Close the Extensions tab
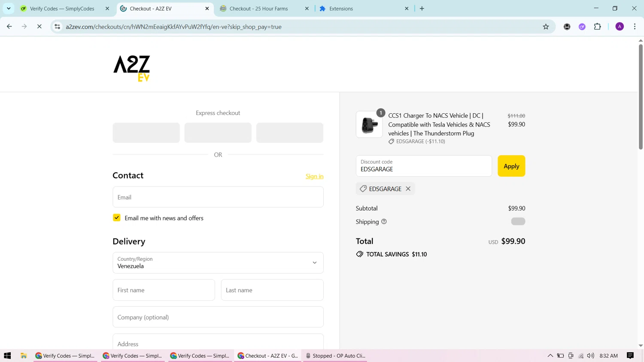644x362 pixels. [407, 9]
